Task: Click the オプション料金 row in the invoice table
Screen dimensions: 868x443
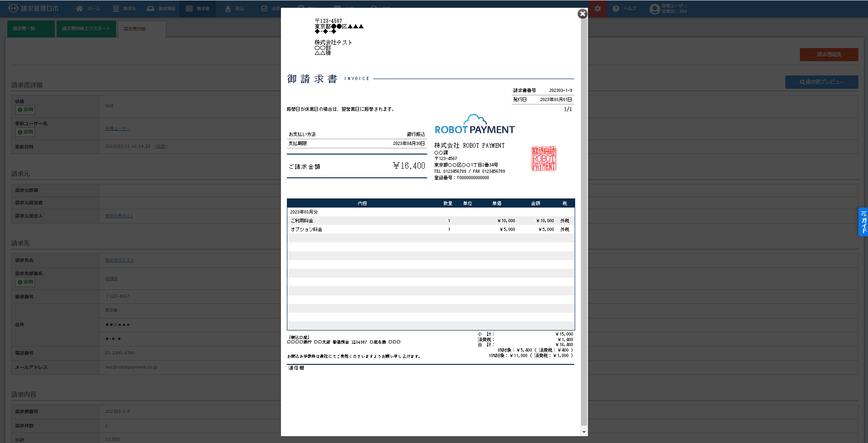Action: [431, 230]
